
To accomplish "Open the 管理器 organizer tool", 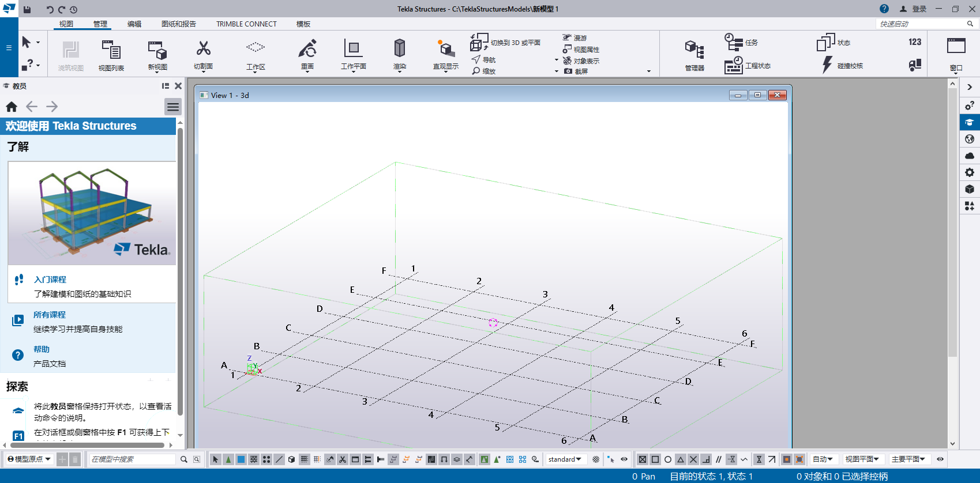I will pos(694,55).
